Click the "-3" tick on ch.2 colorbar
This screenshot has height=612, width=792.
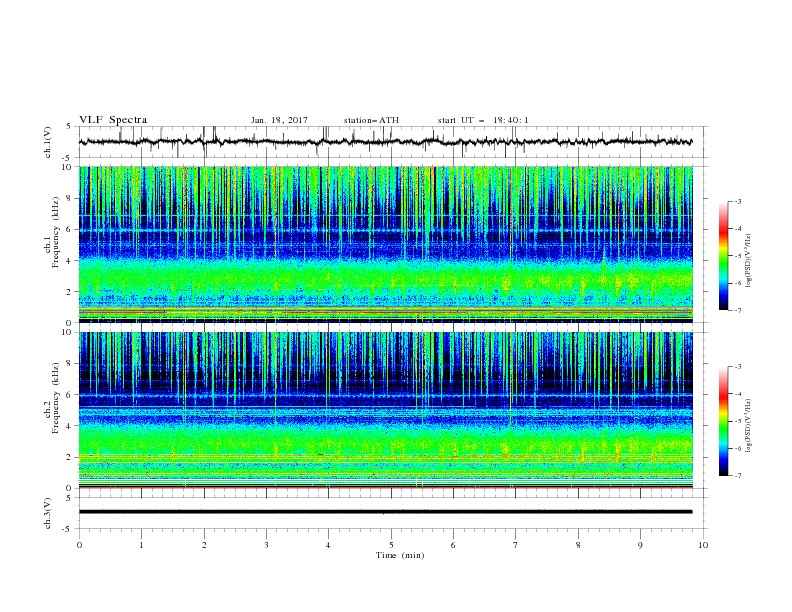(x=737, y=367)
